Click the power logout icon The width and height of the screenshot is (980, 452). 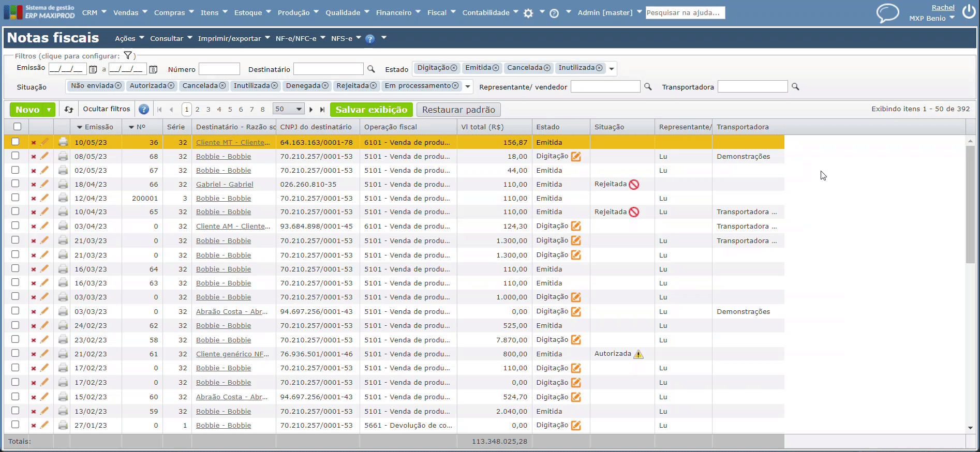[x=969, y=12]
